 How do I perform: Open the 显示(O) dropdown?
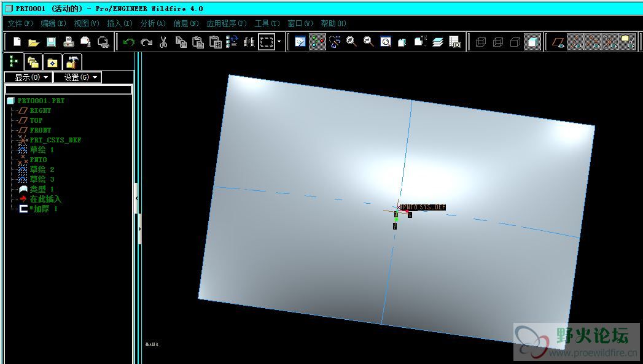pyautogui.click(x=28, y=77)
